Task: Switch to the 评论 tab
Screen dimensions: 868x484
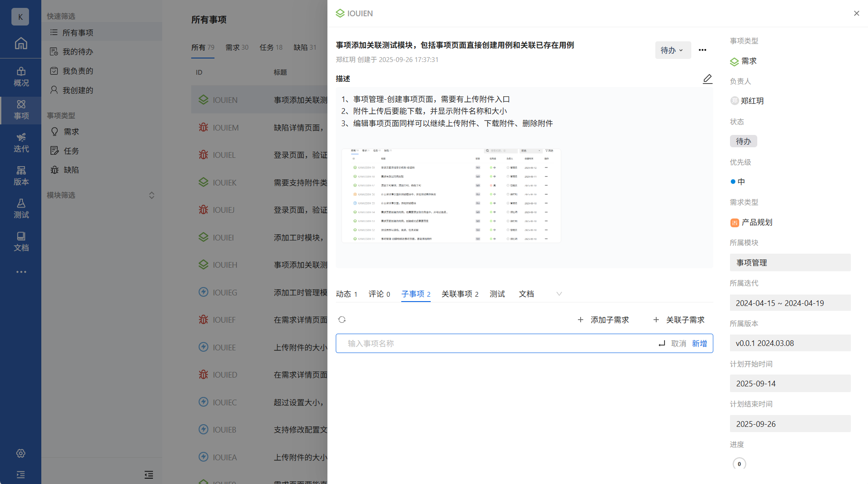Action: coord(379,294)
